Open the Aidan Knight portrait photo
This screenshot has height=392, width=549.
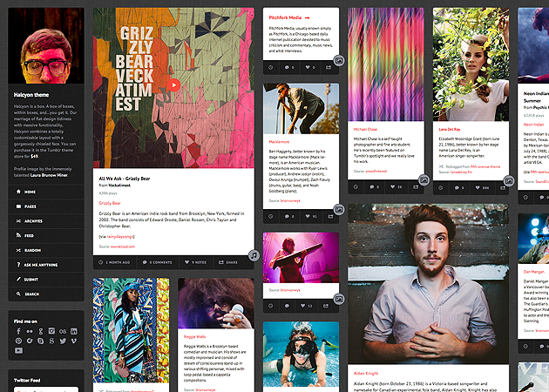429,279
